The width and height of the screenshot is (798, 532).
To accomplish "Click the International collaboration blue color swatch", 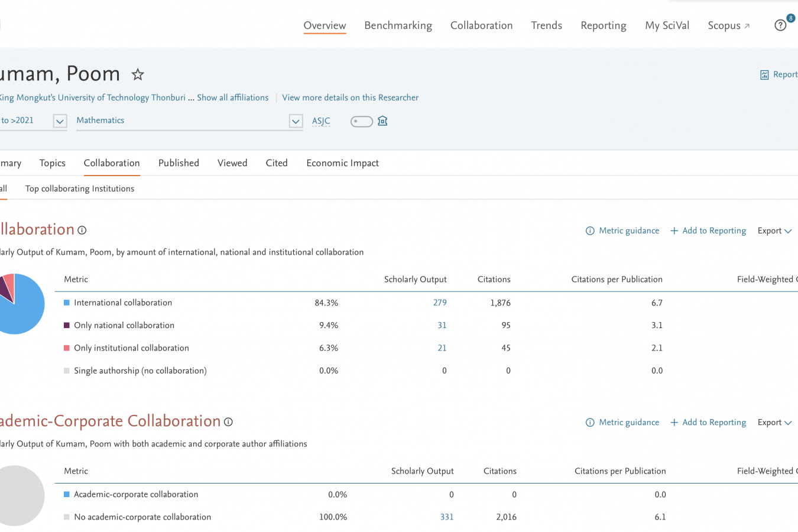I will (x=67, y=303).
